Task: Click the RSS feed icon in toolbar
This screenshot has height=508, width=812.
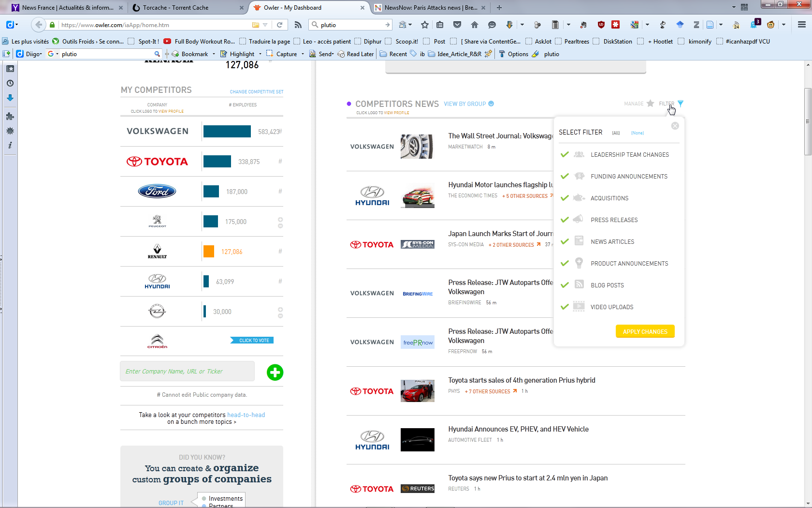Action: pyautogui.click(x=298, y=25)
